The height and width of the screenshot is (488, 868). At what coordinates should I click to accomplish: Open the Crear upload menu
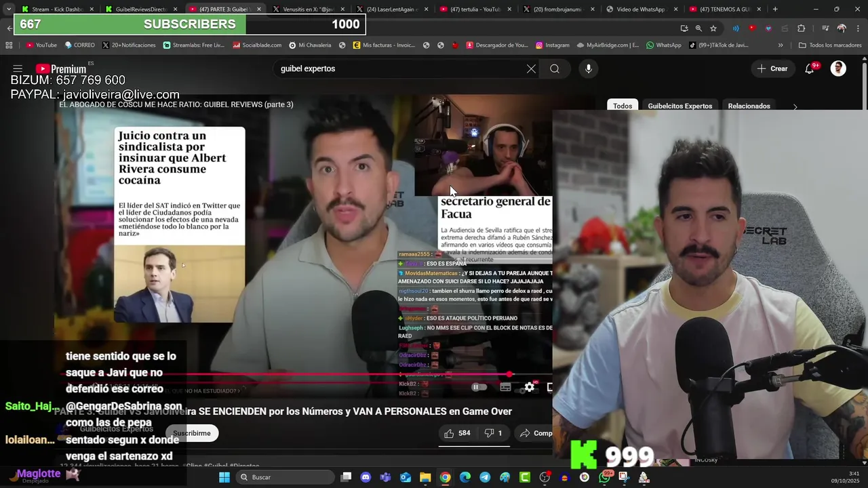click(772, 68)
